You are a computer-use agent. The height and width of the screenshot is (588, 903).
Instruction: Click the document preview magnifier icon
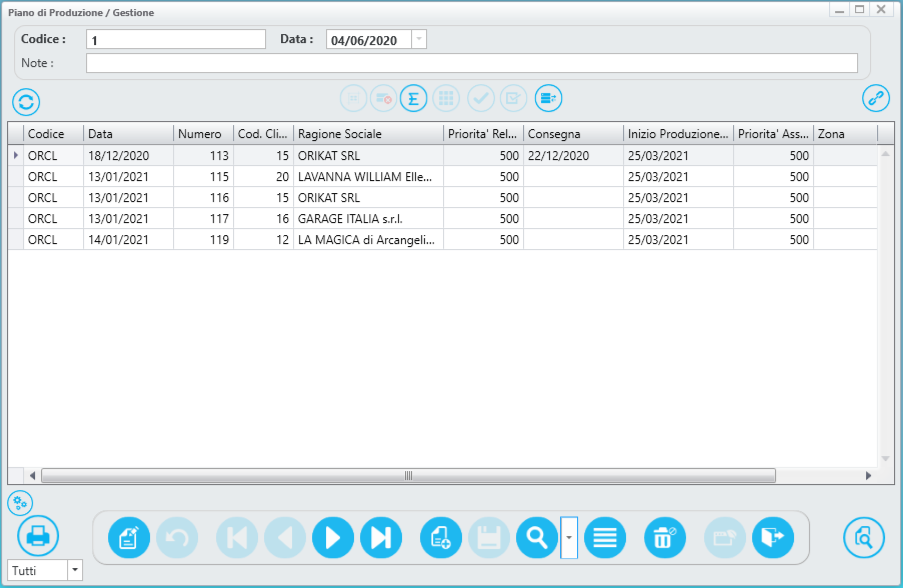(864, 538)
